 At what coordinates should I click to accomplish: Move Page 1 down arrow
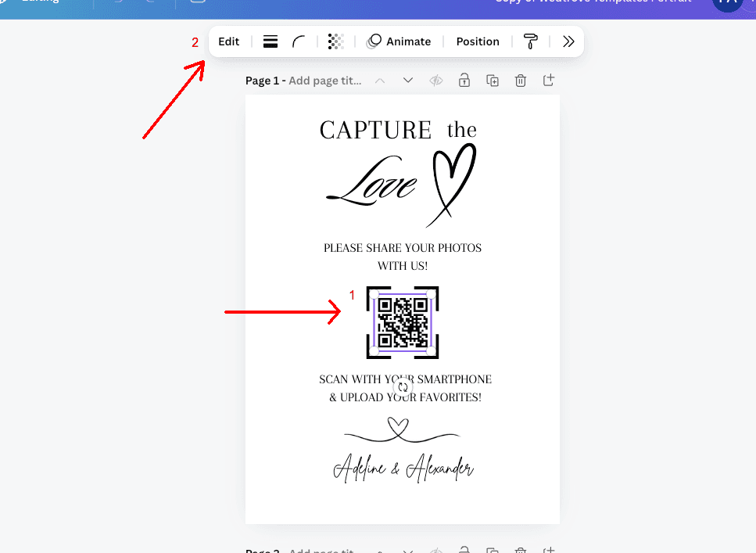point(408,80)
